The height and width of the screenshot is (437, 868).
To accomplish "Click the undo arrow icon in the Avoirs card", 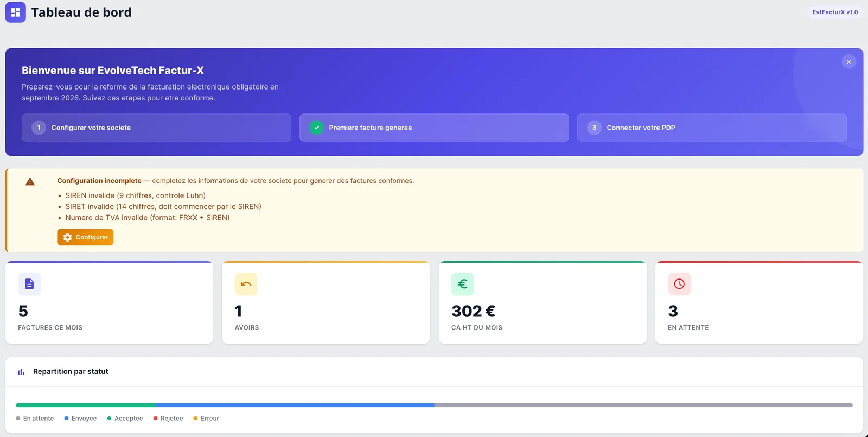I will (246, 284).
